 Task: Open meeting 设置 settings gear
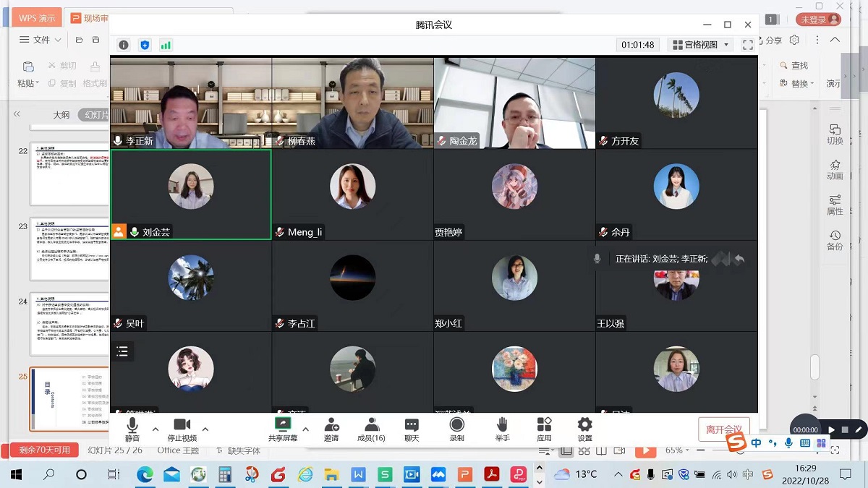pyautogui.click(x=584, y=429)
